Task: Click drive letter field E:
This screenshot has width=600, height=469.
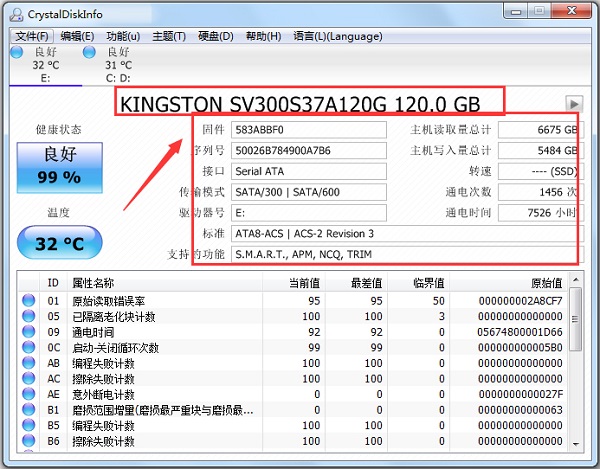Action: click(x=309, y=213)
